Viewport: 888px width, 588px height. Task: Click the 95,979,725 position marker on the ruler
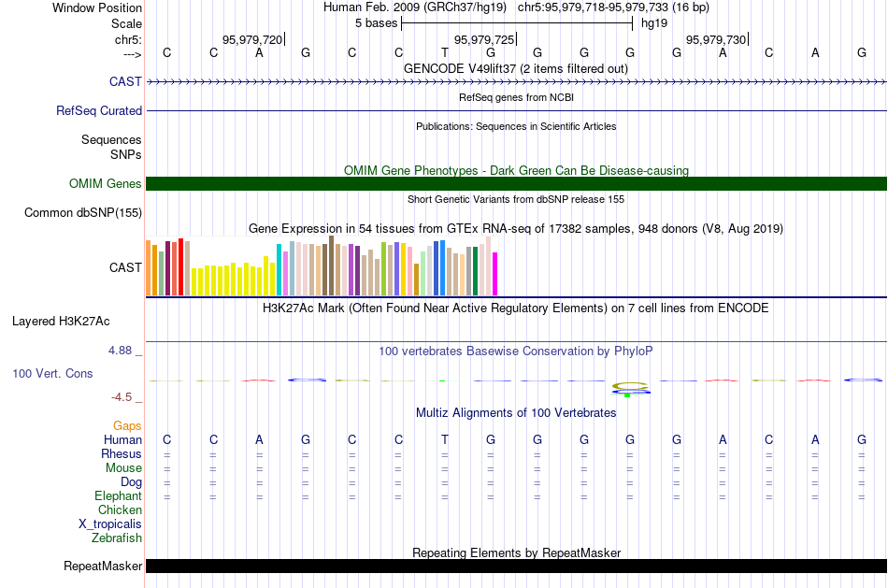tap(484, 39)
